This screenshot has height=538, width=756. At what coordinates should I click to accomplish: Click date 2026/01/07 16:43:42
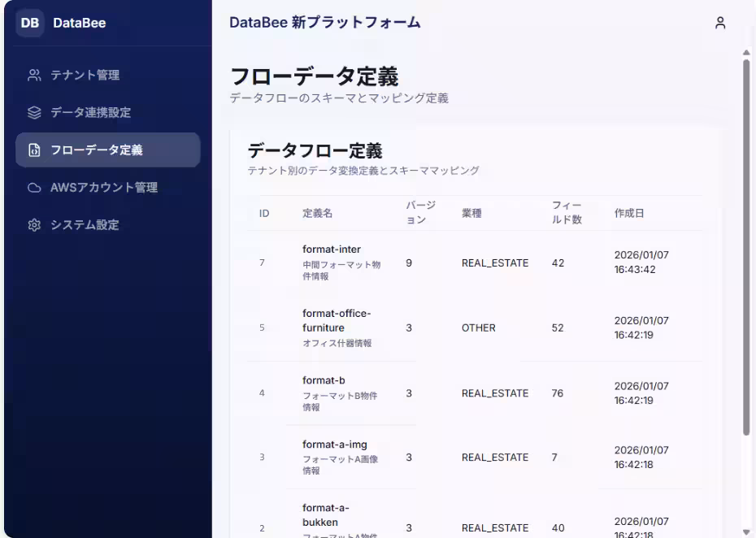tap(641, 262)
